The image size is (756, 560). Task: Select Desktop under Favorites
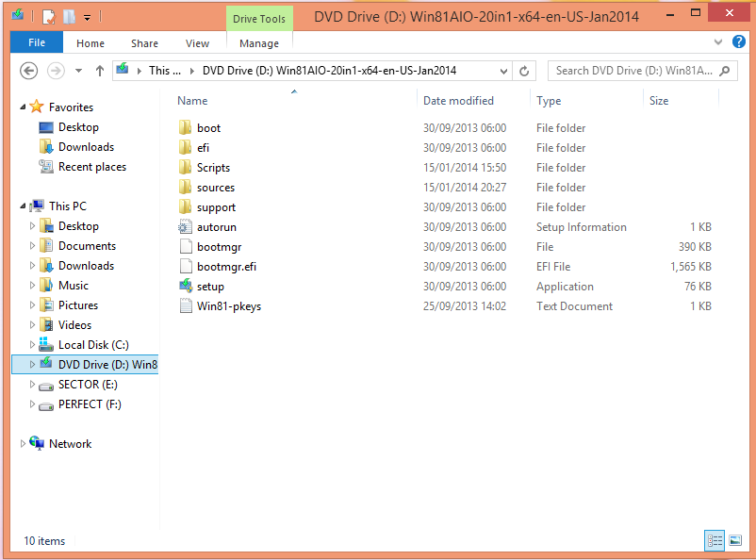point(78,127)
